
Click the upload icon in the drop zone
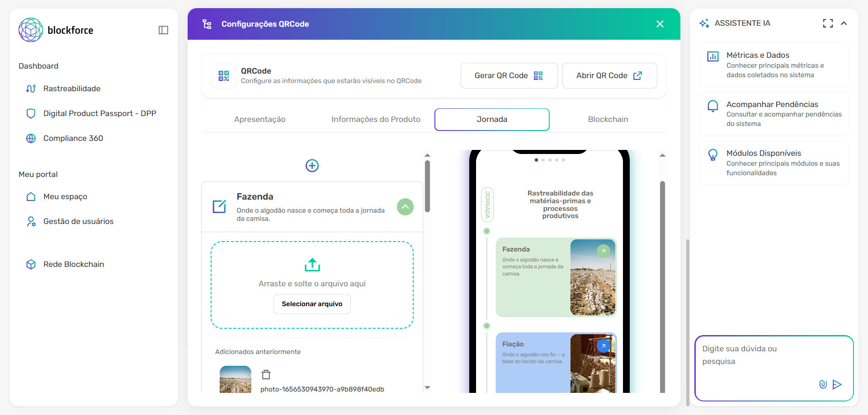[x=312, y=265]
